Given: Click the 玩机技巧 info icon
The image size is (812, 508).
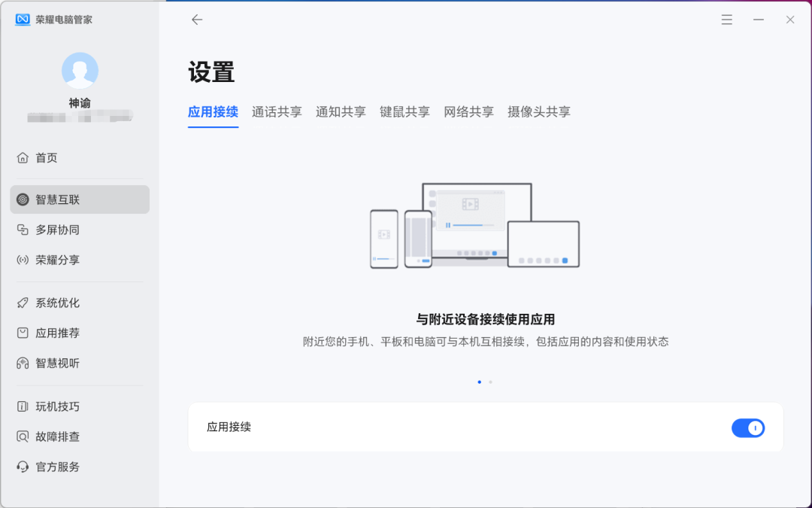Looking at the screenshot, I should tap(23, 406).
